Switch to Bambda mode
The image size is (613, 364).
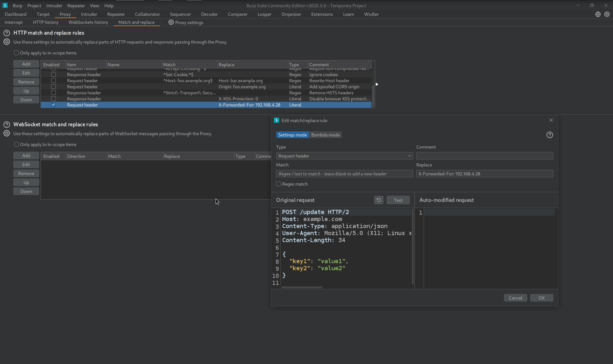click(325, 135)
